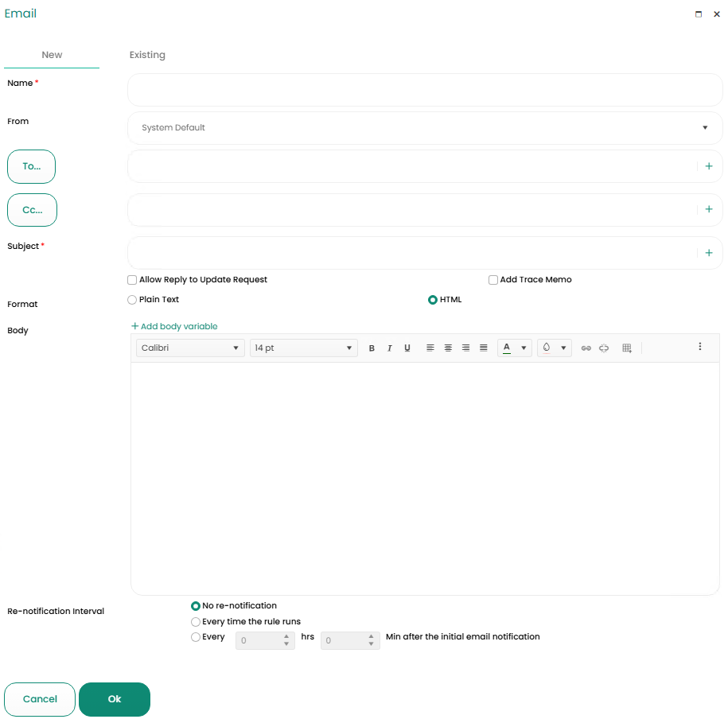Open the From System Default dropdown
The height and width of the screenshot is (723, 728).
425,128
